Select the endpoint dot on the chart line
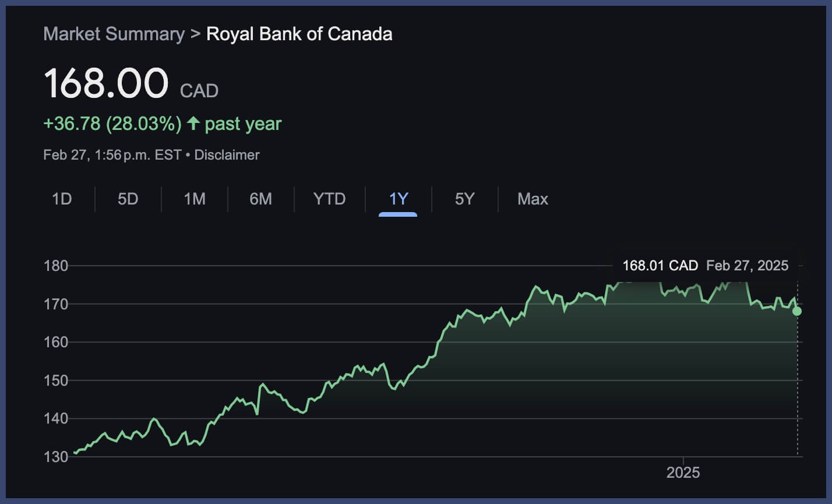832x504 pixels. tap(796, 311)
